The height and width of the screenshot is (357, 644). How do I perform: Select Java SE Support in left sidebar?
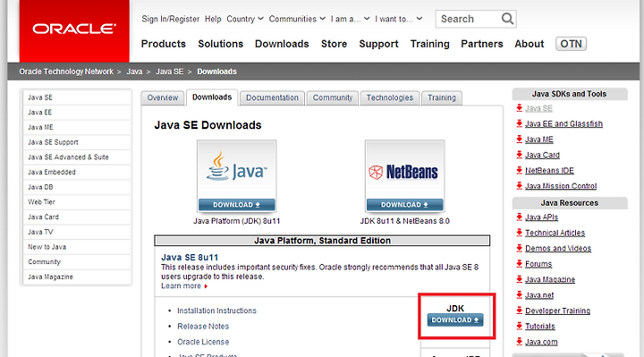(76, 142)
